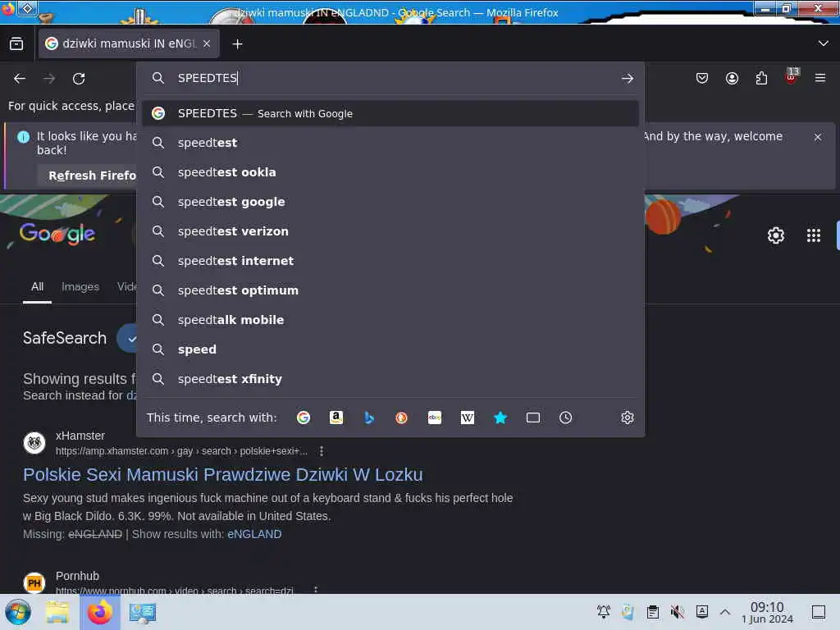Click the xHamster site favicon
The height and width of the screenshot is (630, 840).
pyautogui.click(x=34, y=443)
